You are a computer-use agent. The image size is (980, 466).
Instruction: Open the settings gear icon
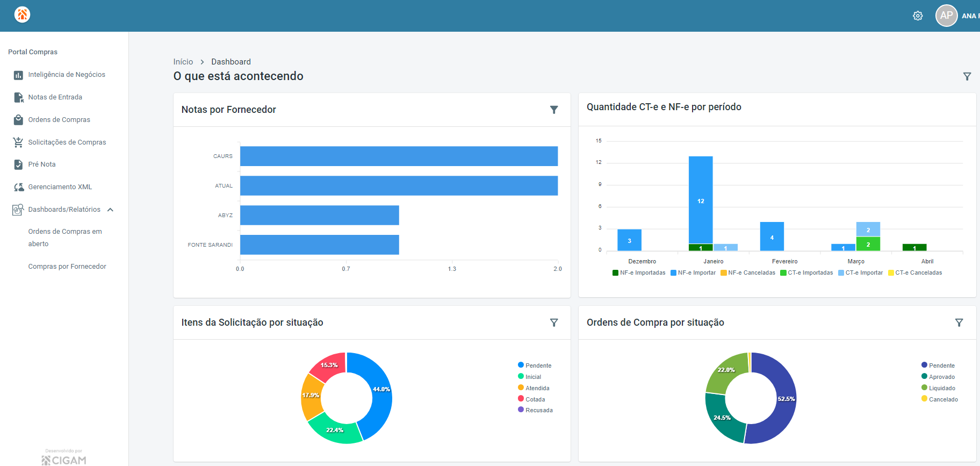click(x=918, y=16)
